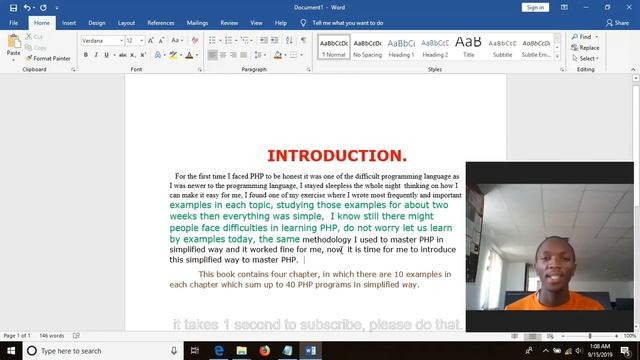Redo with the repeat arrow icon
Screen dimensions: 640x360
(43, 8)
